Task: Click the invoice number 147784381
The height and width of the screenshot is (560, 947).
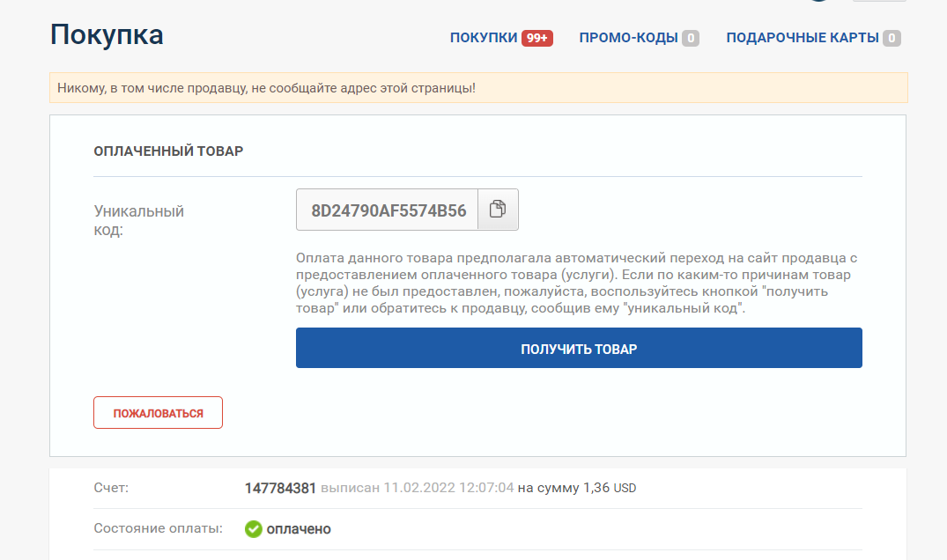Action: [x=280, y=488]
